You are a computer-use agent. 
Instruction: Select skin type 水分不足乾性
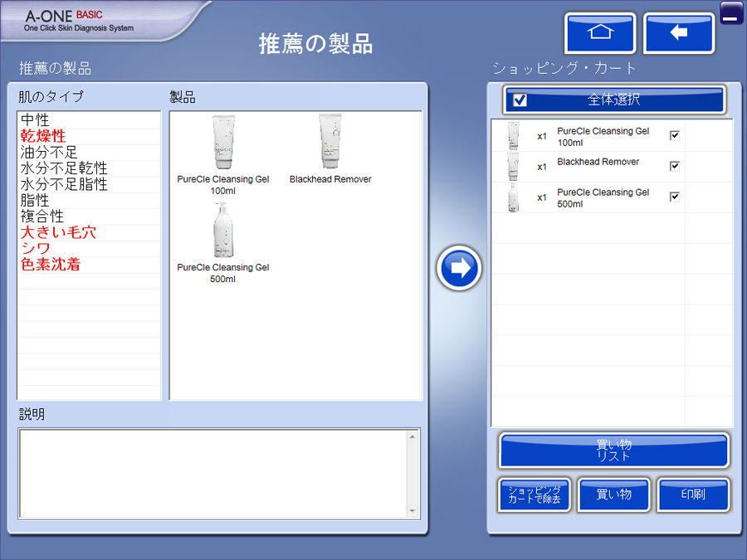(x=89, y=168)
